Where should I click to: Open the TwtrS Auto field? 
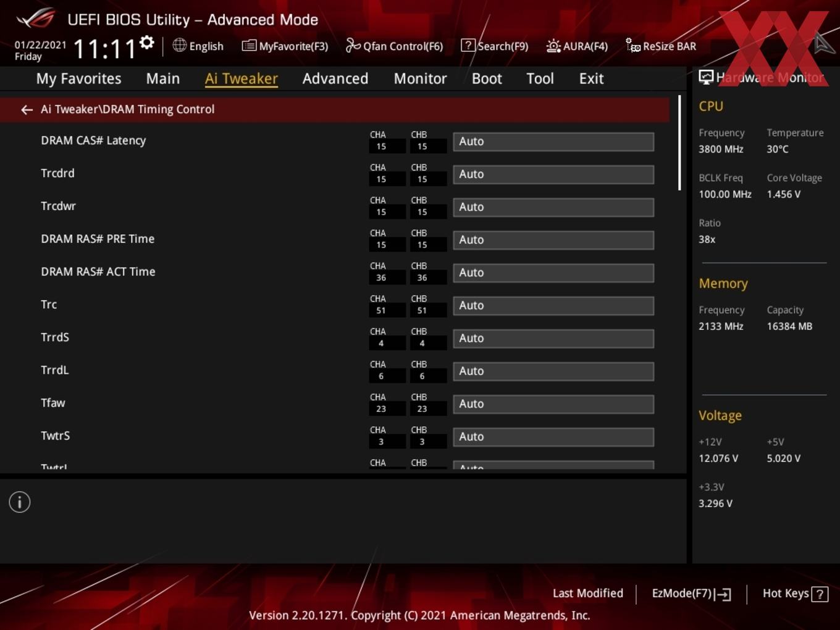pos(553,436)
